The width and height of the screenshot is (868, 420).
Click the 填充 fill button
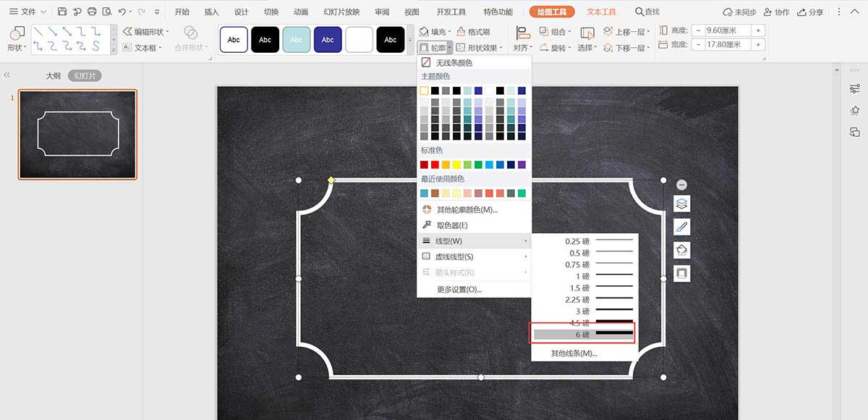(435, 32)
